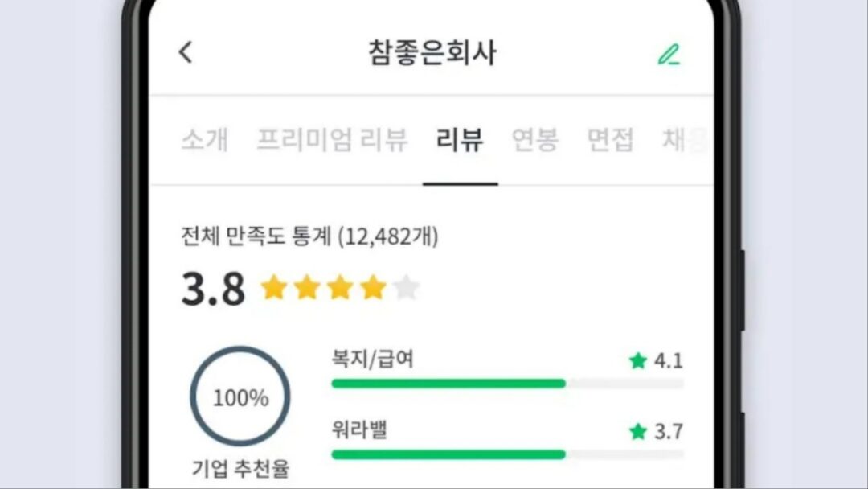This screenshot has height=489, width=868.
Task: Click the fifth gray rating star
Action: point(407,287)
